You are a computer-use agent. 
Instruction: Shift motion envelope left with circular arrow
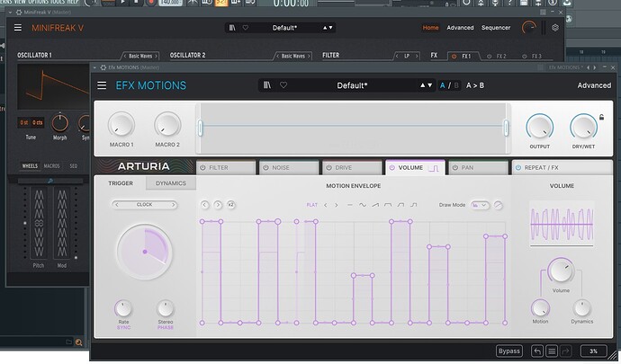pos(205,205)
